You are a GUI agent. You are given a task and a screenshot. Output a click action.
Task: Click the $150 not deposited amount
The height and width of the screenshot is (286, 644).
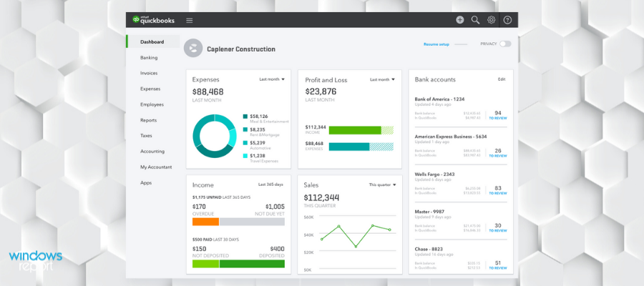tap(199, 249)
